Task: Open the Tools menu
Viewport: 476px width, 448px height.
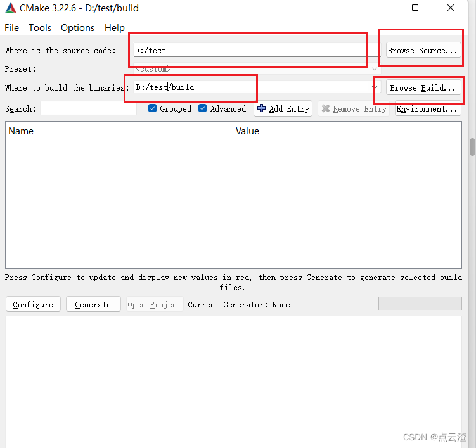Action: pyautogui.click(x=40, y=28)
